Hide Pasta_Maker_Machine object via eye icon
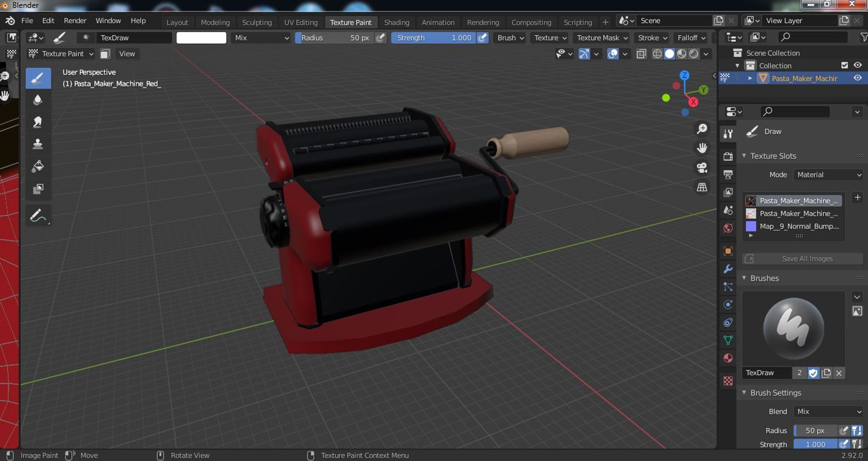 858,78
